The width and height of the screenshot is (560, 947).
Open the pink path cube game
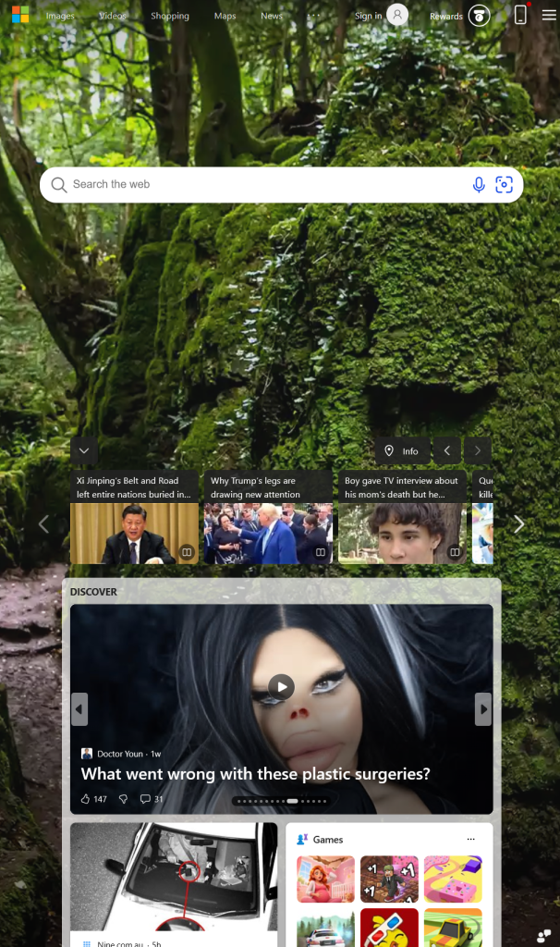[453, 879]
